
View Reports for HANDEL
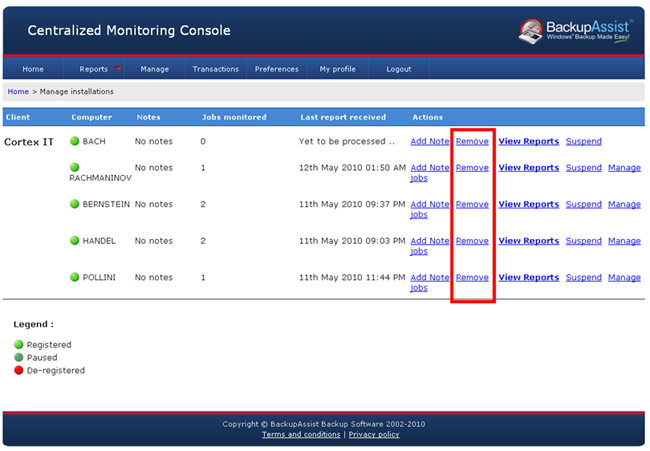529,240
